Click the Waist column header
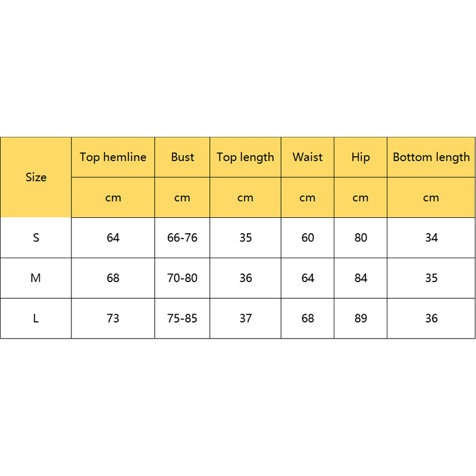The height and width of the screenshot is (476, 476). [x=308, y=157]
